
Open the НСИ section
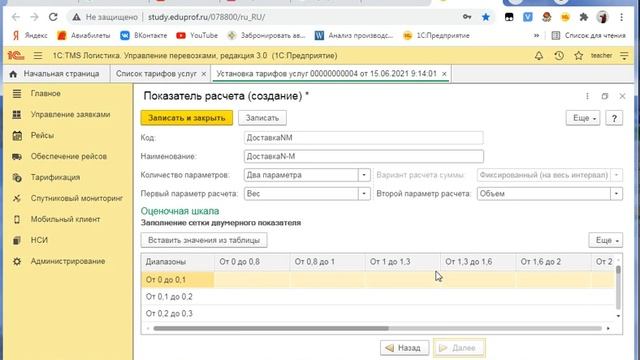click(x=39, y=240)
